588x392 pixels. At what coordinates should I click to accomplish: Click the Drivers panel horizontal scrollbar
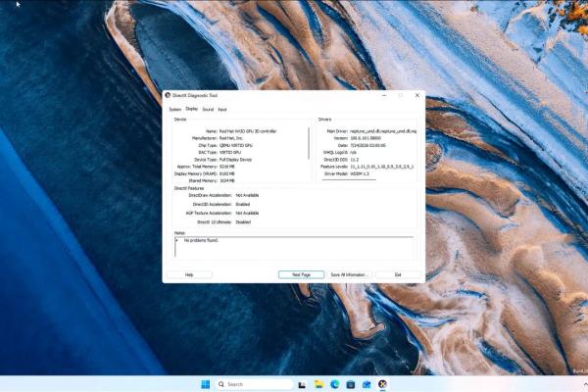[349, 180]
